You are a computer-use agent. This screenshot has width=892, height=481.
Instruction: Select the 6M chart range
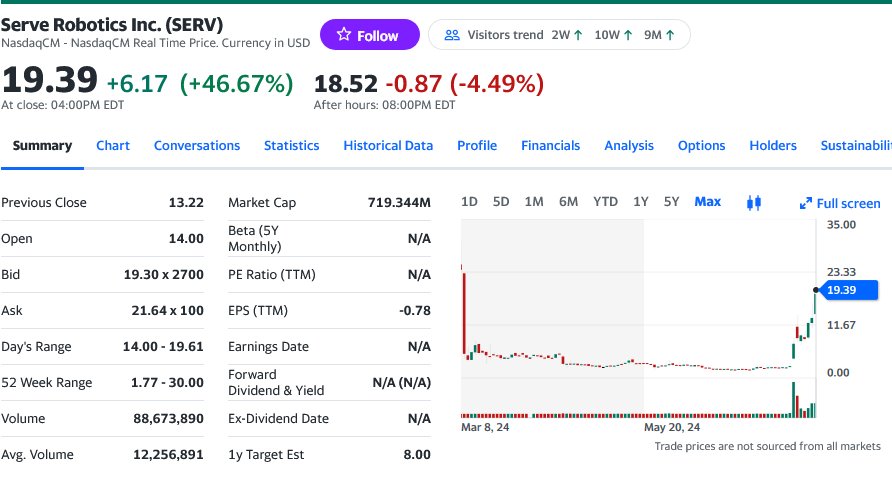pos(568,202)
